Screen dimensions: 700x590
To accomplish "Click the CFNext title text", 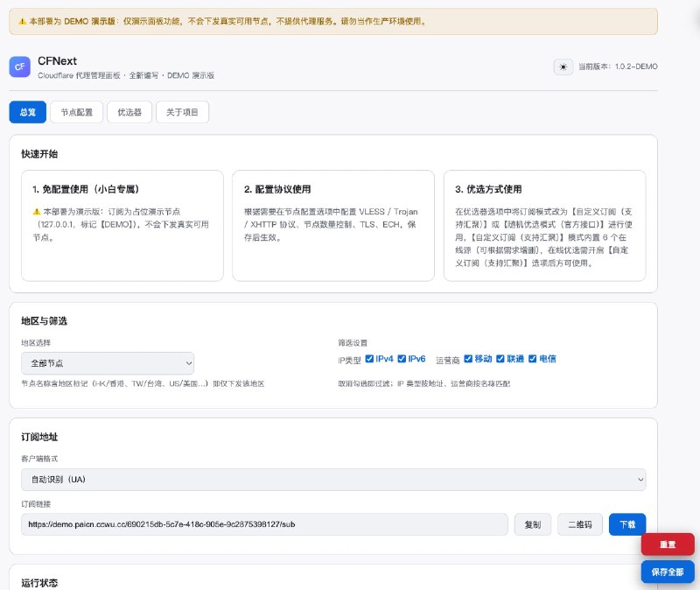I will 57,60.
